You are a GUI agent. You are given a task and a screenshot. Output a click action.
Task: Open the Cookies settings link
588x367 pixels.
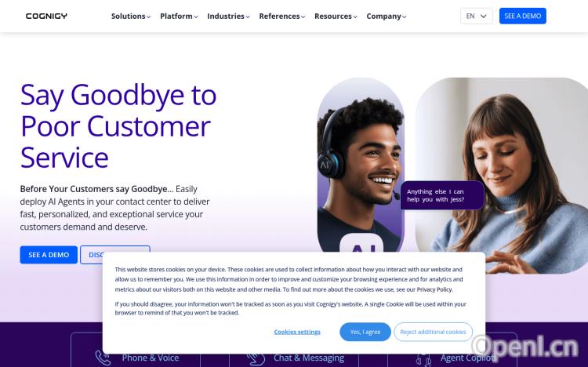coord(297,332)
